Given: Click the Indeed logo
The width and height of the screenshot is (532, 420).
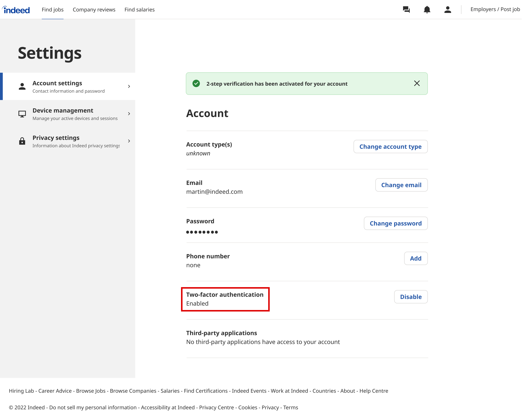Looking at the screenshot, I should [x=16, y=10].
